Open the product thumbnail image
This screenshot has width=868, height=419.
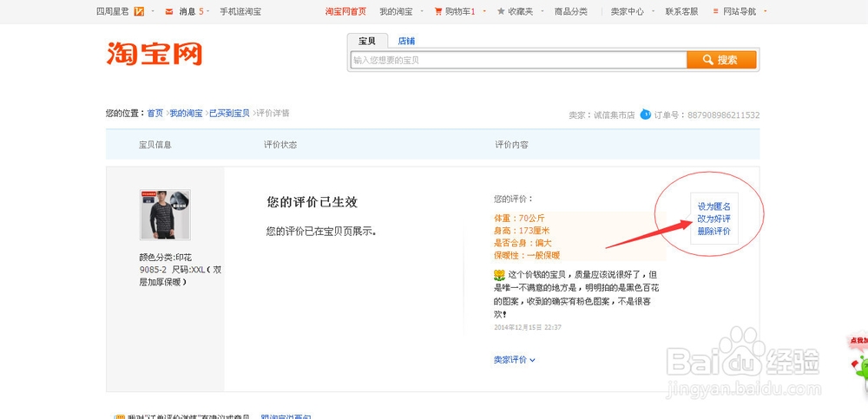[x=165, y=215]
